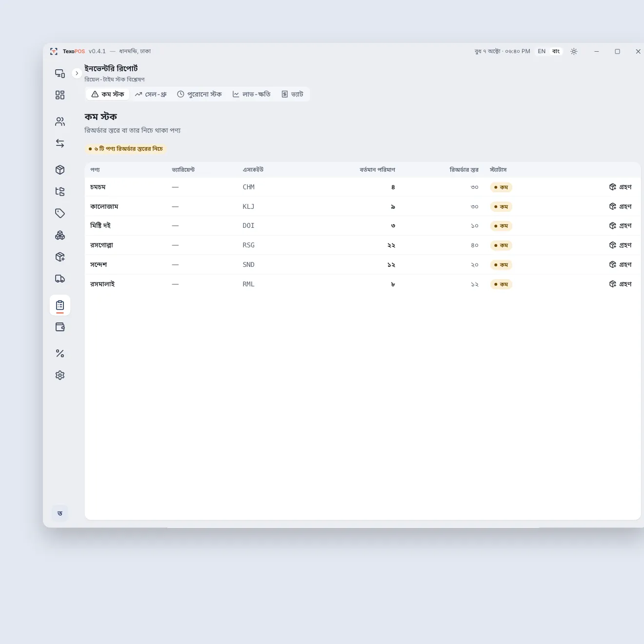Click গ্রহণ button for রসমালাই row

pyautogui.click(x=621, y=284)
